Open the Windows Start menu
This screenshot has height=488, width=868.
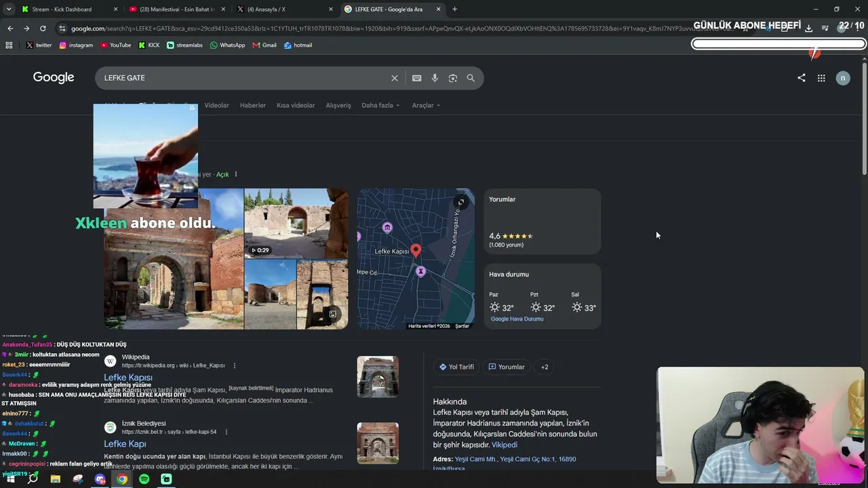pyautogui.click(x=11, y=479)
